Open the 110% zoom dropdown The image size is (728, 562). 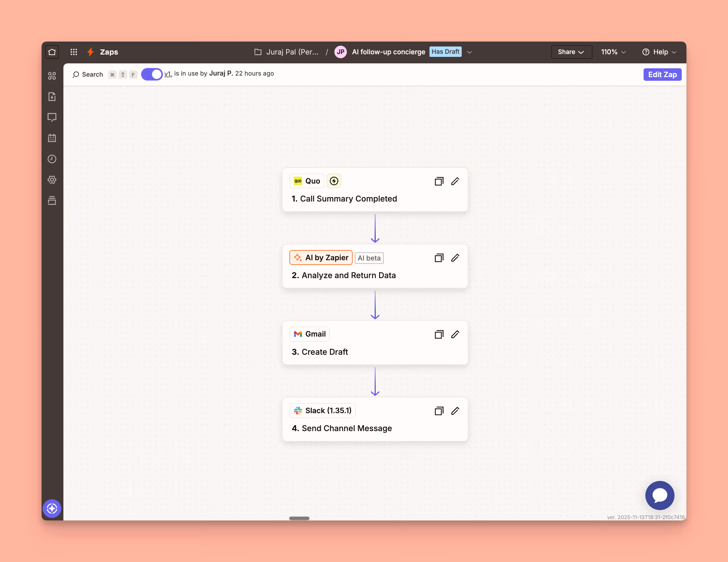pyautogui.click(x=613, y=52)
